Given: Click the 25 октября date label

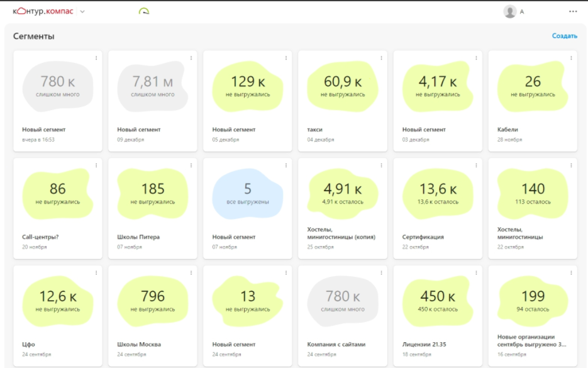Looking at the screenshot, I should pyautogui.click(x=320, y=247).
